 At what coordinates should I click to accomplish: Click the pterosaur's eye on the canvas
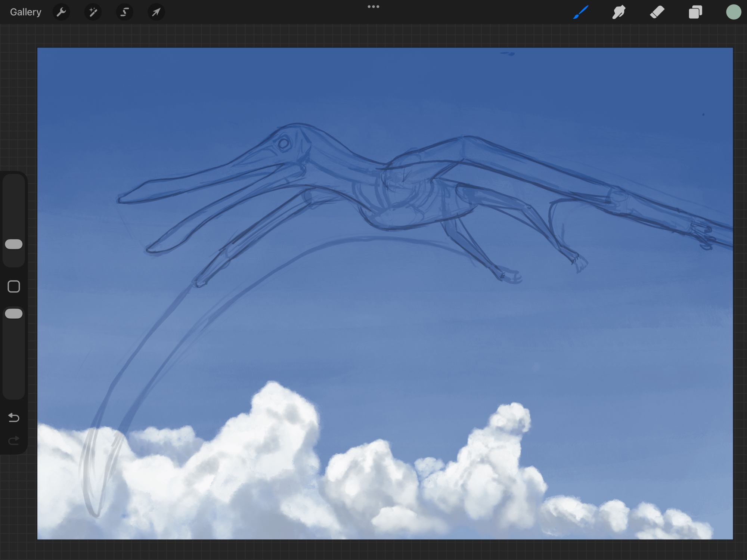tap(283, 144)
